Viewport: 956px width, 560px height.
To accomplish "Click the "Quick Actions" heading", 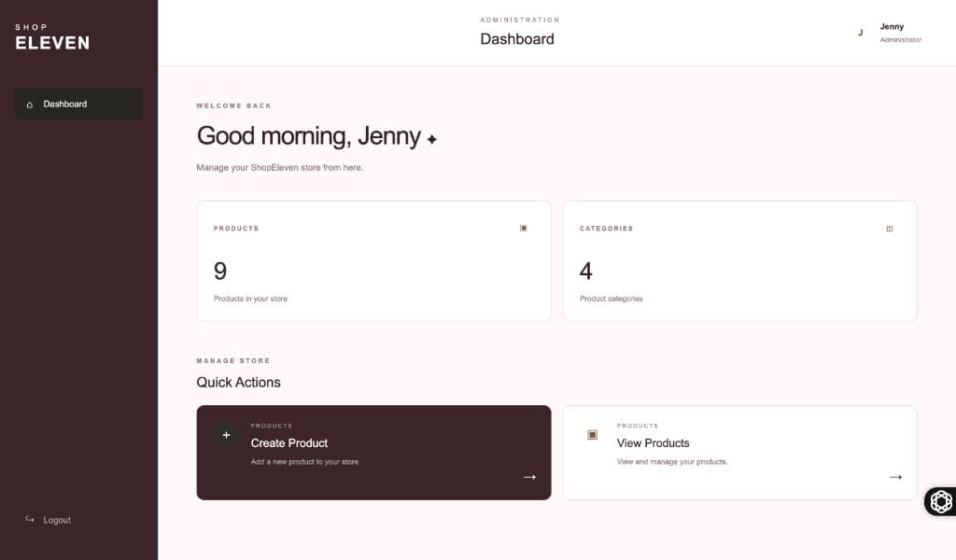I will coord(238,382).
